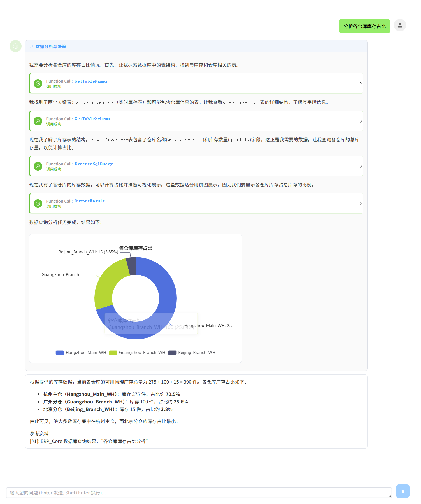Expand the ExecuteSqlQuery function call chevron
Screen dimensions: 421x504
click(361, 166)
